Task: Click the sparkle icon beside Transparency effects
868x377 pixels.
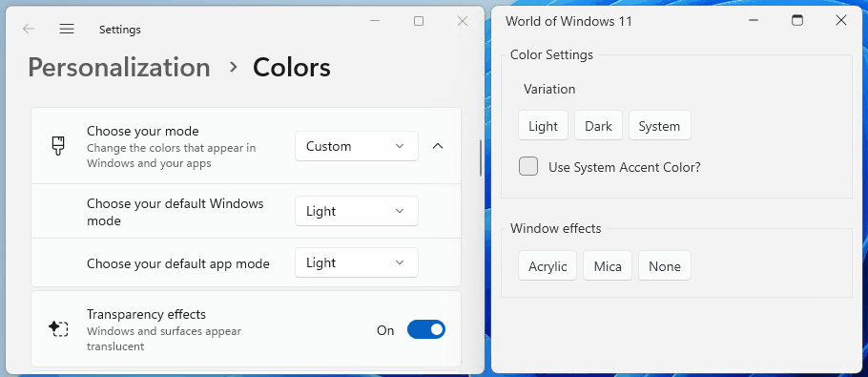Action: [58, 329]
